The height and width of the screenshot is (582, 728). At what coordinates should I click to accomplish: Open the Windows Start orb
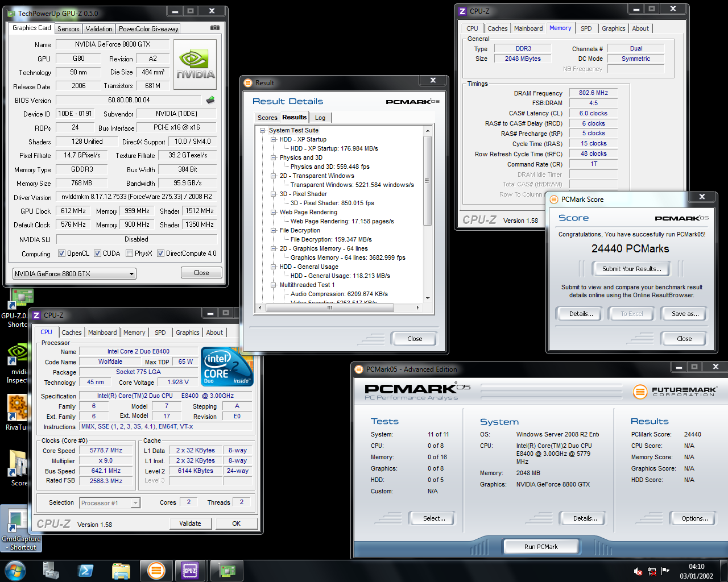[15, 570]
